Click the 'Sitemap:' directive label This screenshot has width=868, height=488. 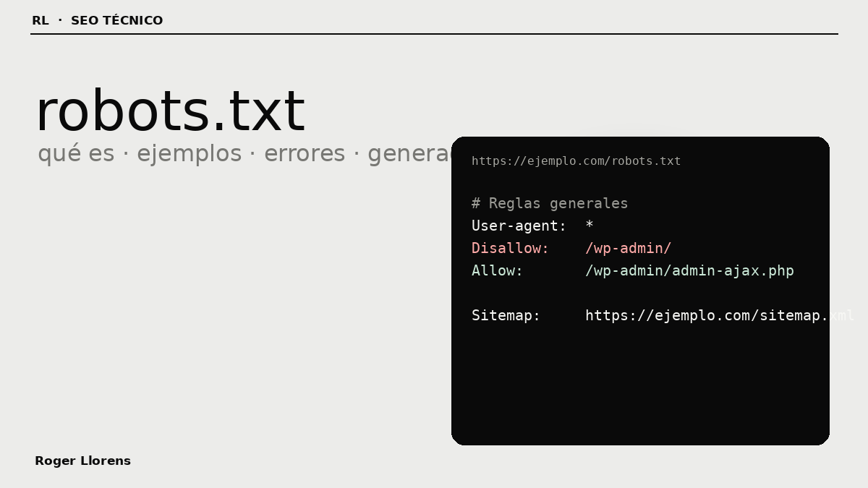pos(506,315)
